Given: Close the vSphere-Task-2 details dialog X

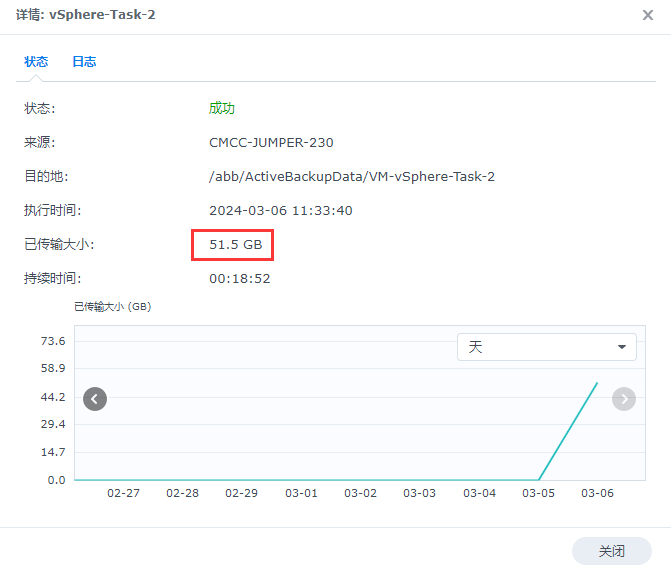Looking at the screenshot, I should click(x=648, y=15).
